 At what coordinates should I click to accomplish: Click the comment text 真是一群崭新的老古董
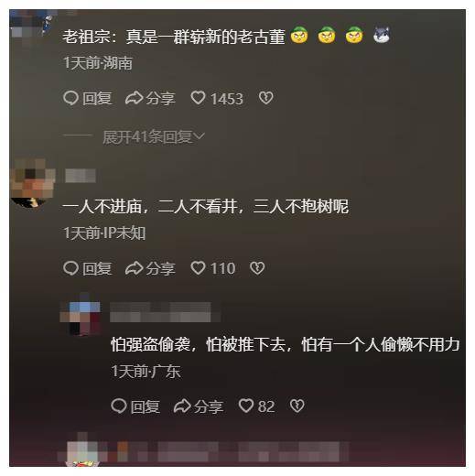205,37
